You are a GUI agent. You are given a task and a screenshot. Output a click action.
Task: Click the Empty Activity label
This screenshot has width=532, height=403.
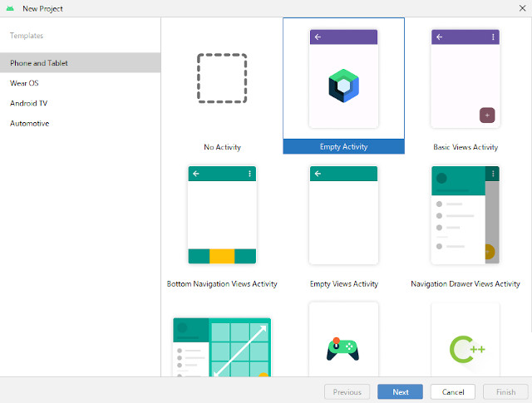coord(343,146)
